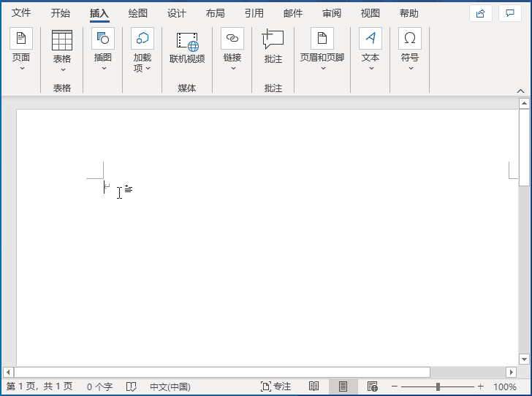The image size is (532, 396).
Task: Click the zoom out minus button
Action: [395, 387]
